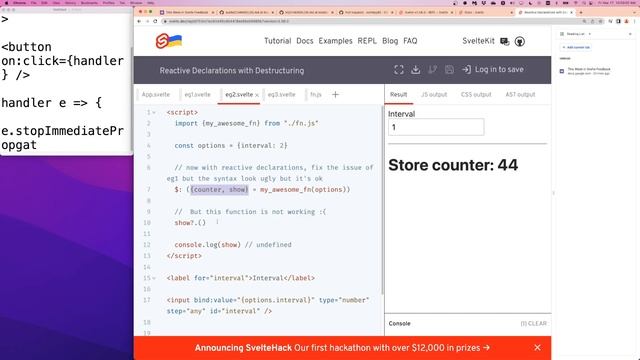Image resolution: width=640 pixels, height=360 pixels.
Task: Open the Reading List panel dropdown
Action: coord(589,34)
